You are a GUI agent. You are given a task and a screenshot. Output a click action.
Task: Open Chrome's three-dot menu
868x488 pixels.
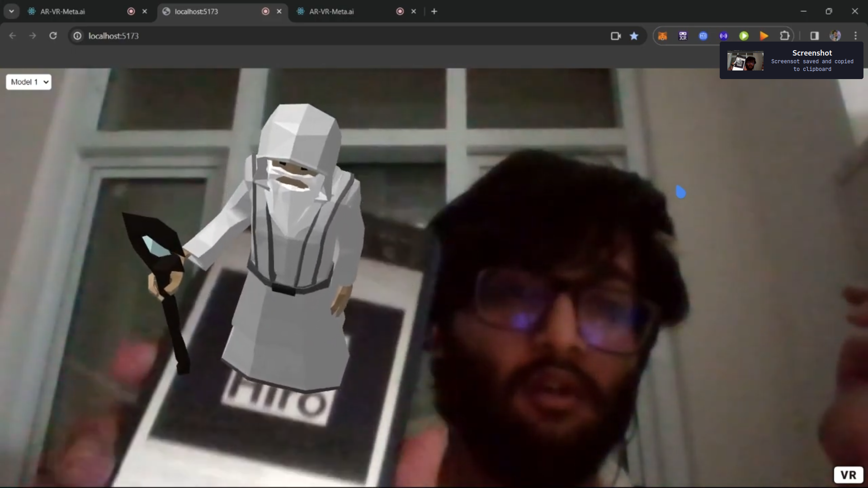[x=855, y=36]
